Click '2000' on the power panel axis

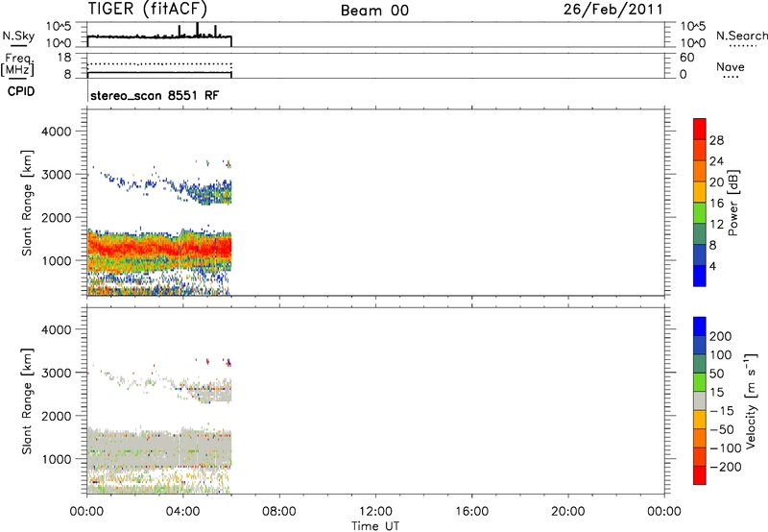coord(56,217)
